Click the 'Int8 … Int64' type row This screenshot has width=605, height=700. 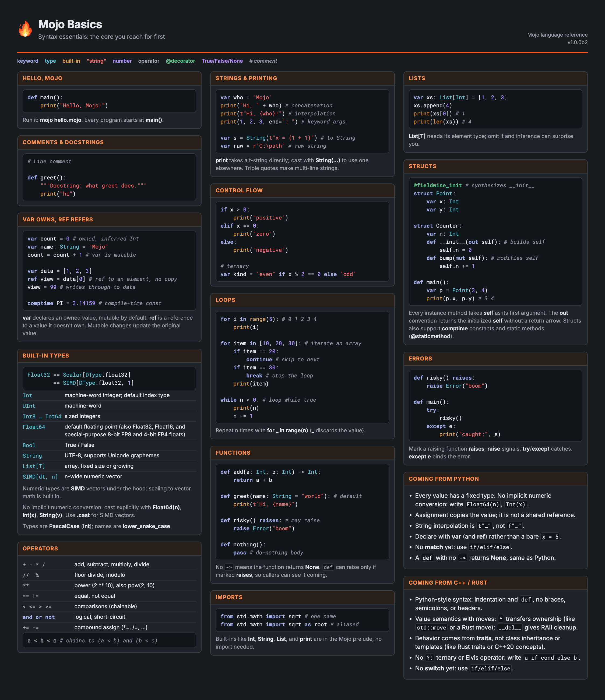click(109, 416)
